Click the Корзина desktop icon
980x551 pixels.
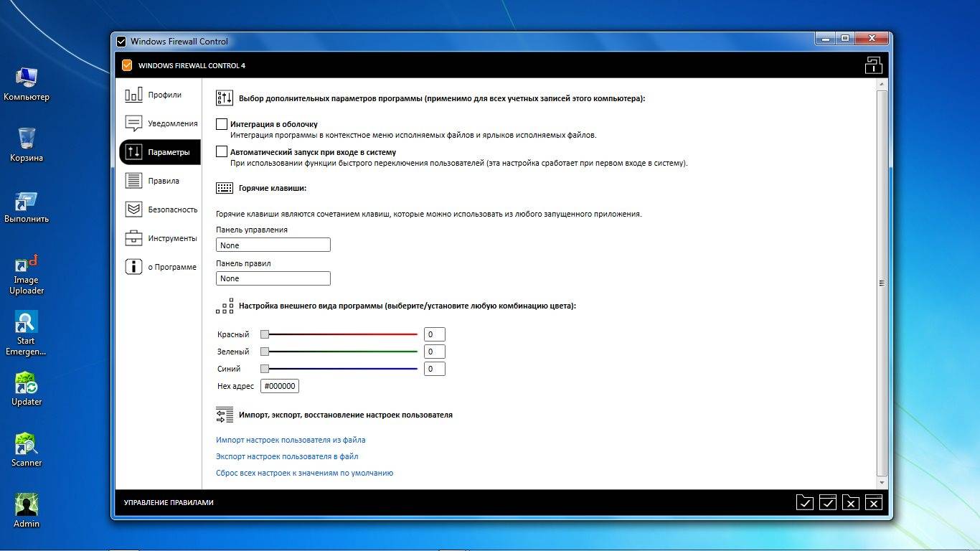(x=27, y=144)
